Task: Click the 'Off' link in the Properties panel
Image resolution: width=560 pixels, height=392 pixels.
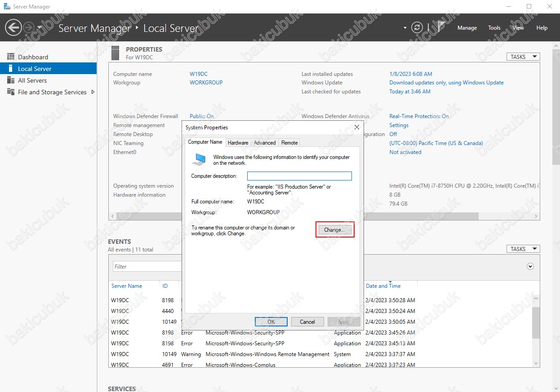Action: point(393,134)
